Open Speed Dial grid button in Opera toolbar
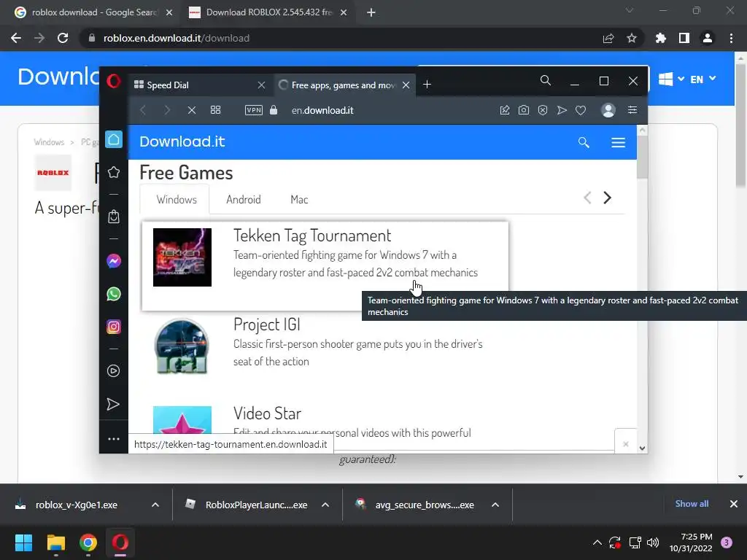 click(x=215, y=110)
